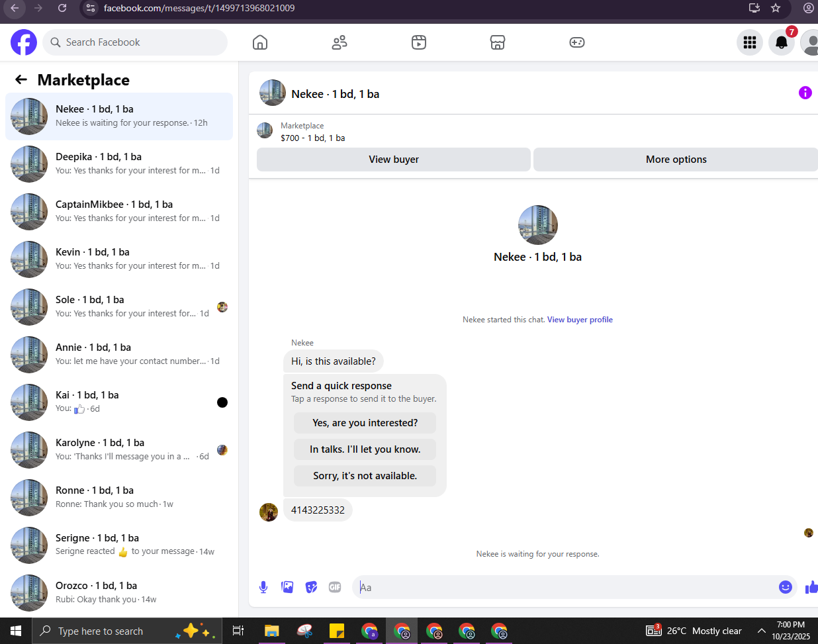Open the Kevin conversation
Screen dimensions: 818x644
[x=119, y=259]
